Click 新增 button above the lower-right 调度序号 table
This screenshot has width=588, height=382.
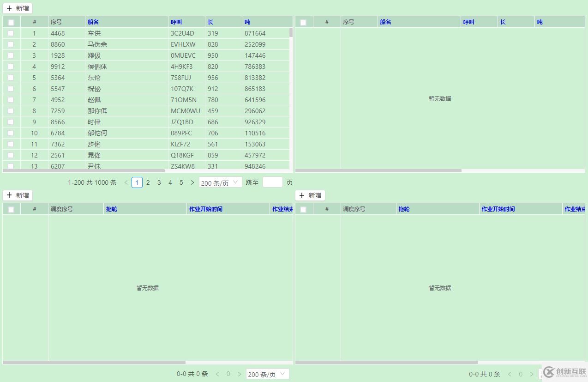(310, 195)
